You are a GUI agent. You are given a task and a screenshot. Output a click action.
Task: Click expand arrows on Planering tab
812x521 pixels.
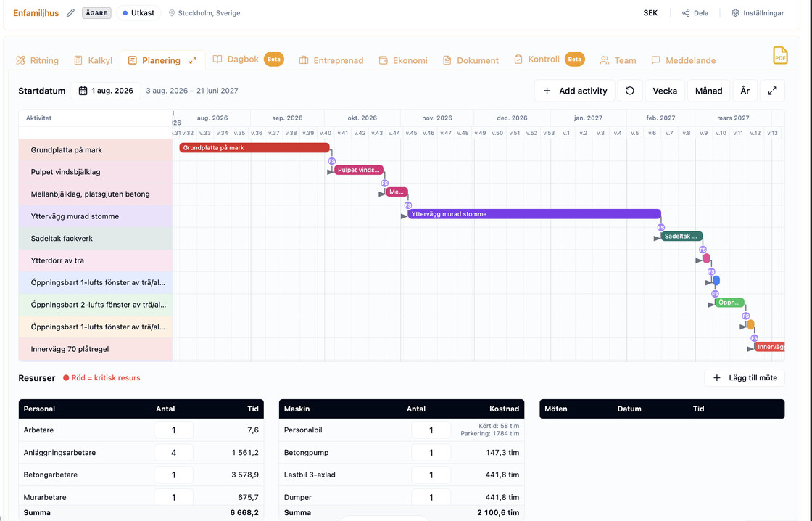point(193,61)
